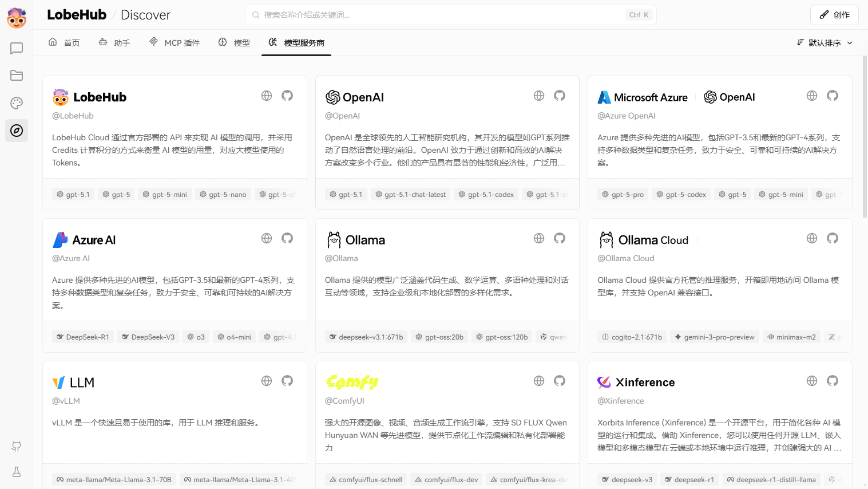Screen dimensions: 868x489
Task: Click globe icon on the Xinference card
Action: coord(812,381)
